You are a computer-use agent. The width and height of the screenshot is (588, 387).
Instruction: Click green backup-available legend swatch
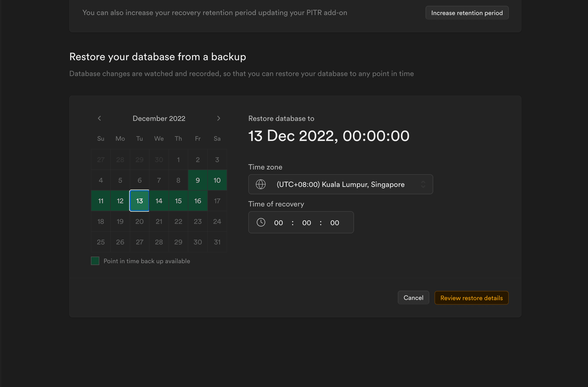click(x=95, y=261)
